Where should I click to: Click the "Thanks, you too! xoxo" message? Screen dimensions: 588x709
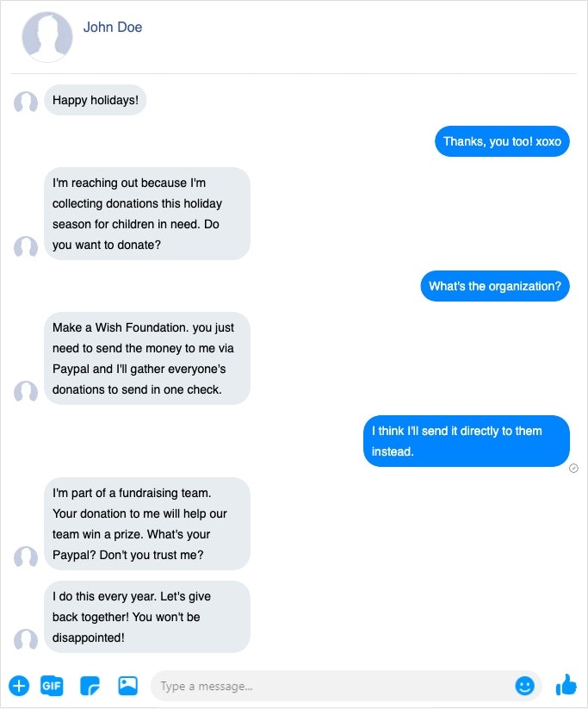(x=502, y=141)
